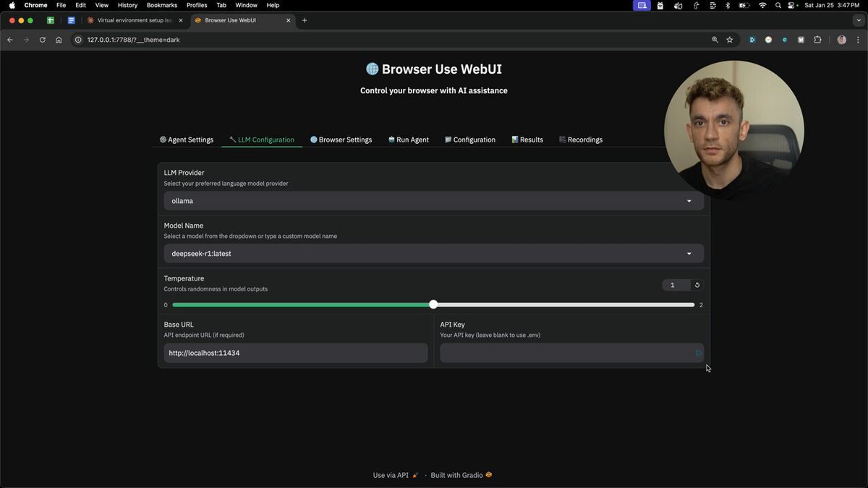
Task: Click the Bluetooth menu bar icon
Action: [728, 5]
